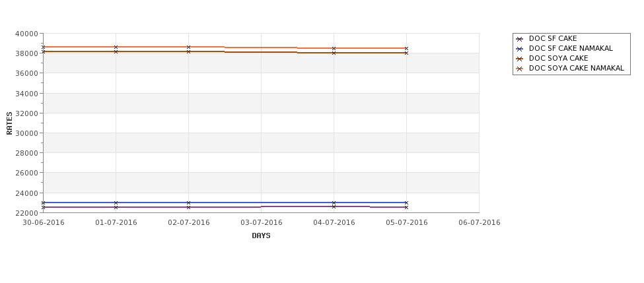This screenshot has height=283, width=644.
Task: Click the 06-07-2016 x-axis date label
Action: (x=480, y=223)
